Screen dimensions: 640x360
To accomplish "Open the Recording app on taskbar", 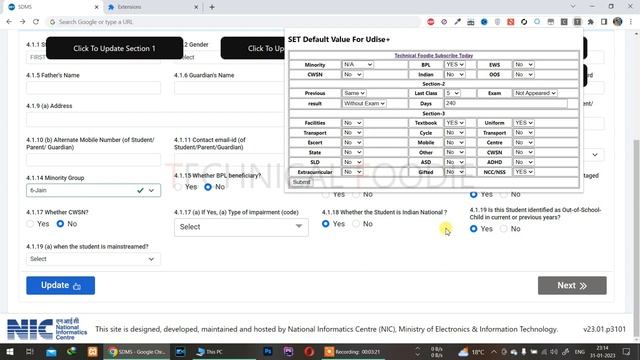I will pos(352,351).
